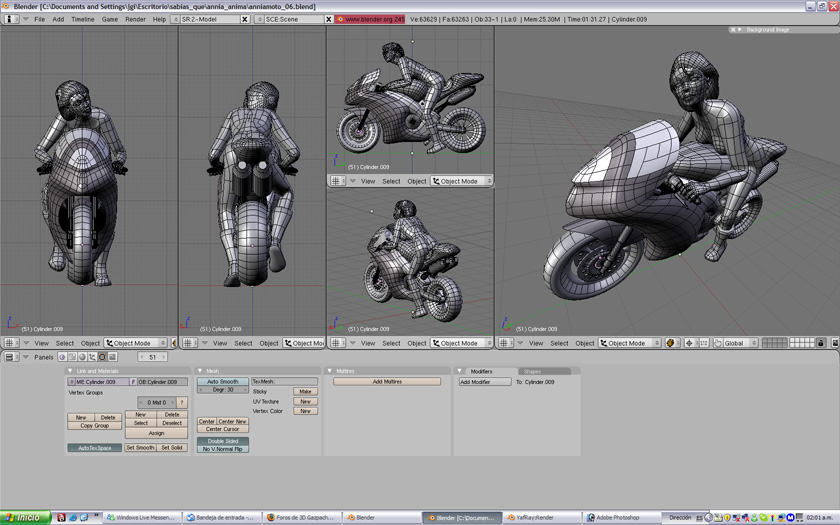Viewport: 840px width, 525px height.
Task: Toggle Double Sided mesh option
Action: point(222,441)
